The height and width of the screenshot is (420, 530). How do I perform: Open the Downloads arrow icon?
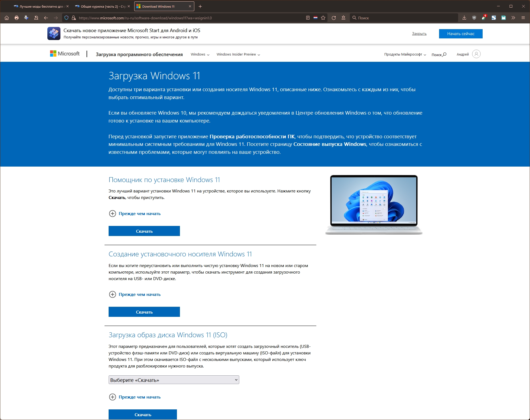click(x=464, y=18)
